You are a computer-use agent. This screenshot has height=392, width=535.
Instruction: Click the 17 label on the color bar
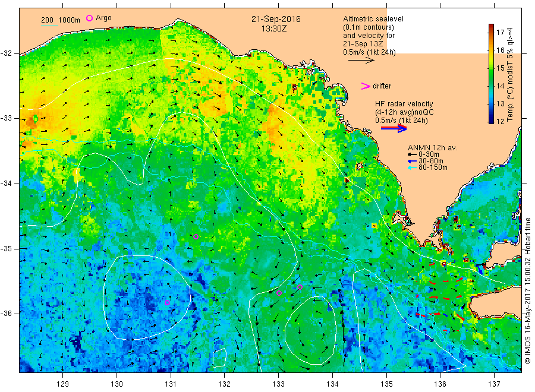click(x=500, y=33)
